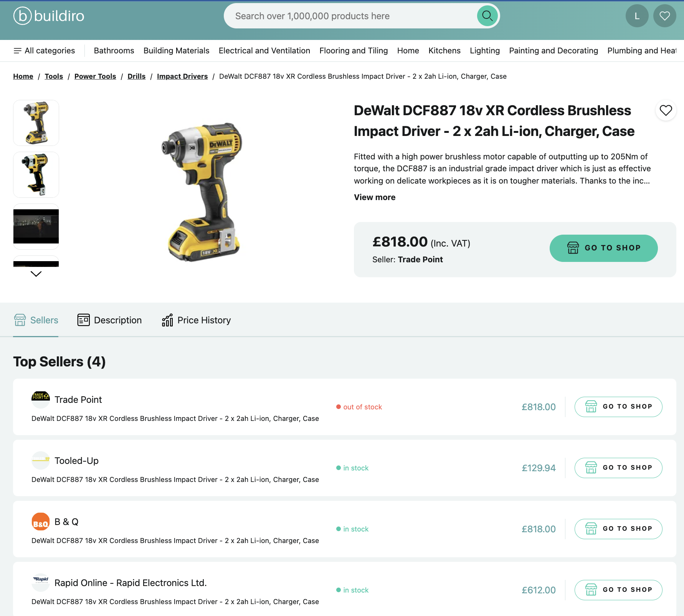Image resolution: width=684 pixels, height=616 pixels.
Task: Click Rapid Online - Rapid Electronics Ltd. name
Action: coord(131,583)
